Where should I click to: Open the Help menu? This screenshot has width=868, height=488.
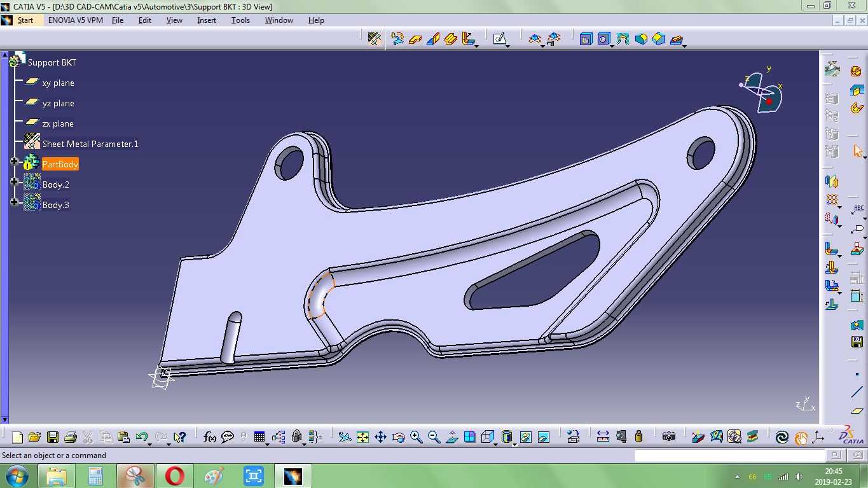pos(316,20)
